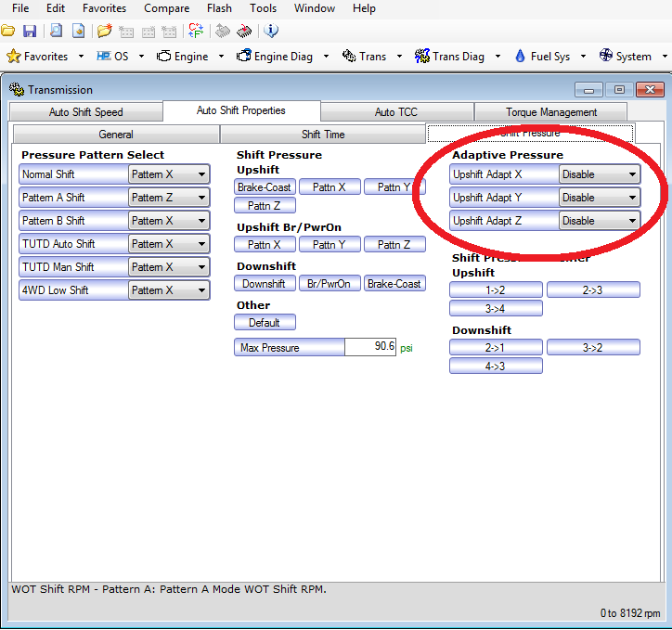672x630 pixels.
Task: Switch to the Shift Time sub-tab
Action: pos(323,134)
